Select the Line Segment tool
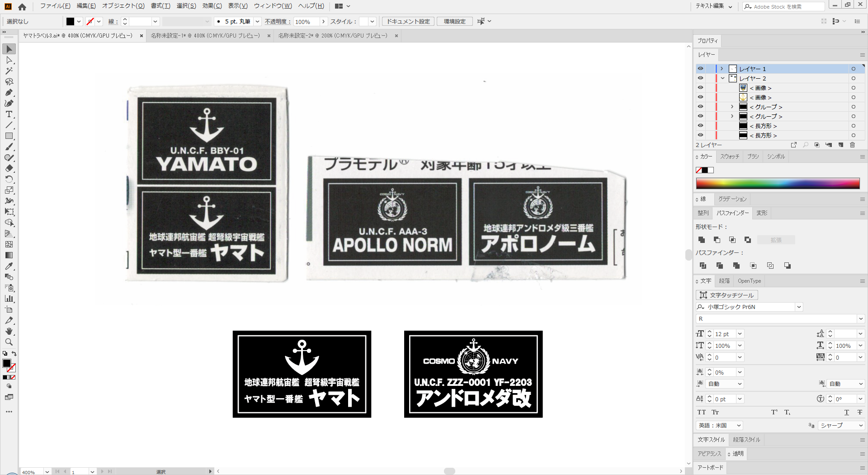Viewport: 868px width, 475px height. point(9,125)
